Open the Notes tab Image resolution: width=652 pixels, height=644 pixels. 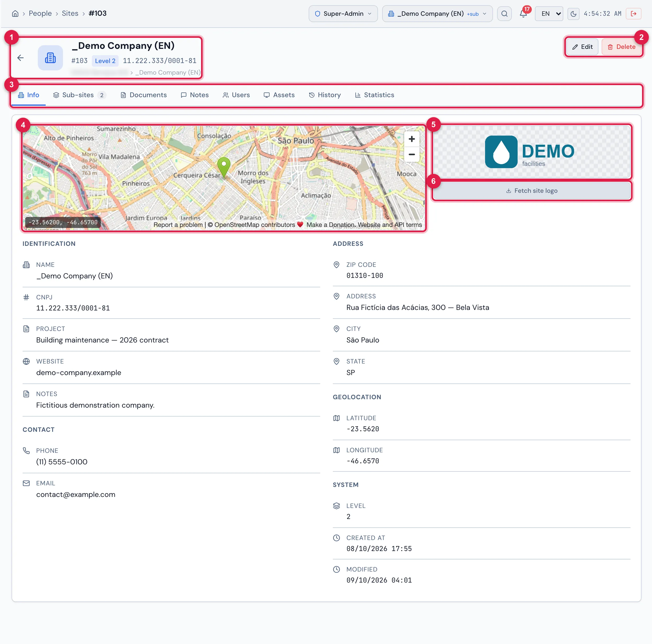click(195, 95)
